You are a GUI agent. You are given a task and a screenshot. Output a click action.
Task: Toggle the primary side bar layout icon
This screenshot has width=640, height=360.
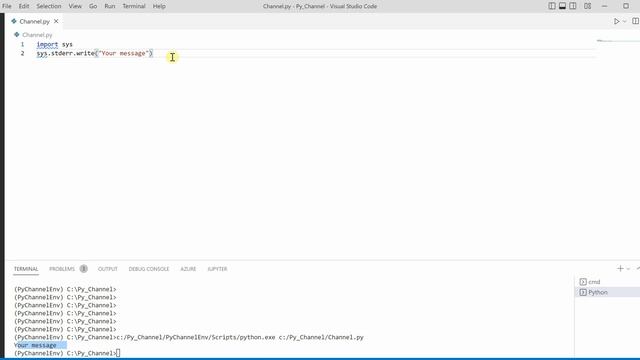coord(552,6)
